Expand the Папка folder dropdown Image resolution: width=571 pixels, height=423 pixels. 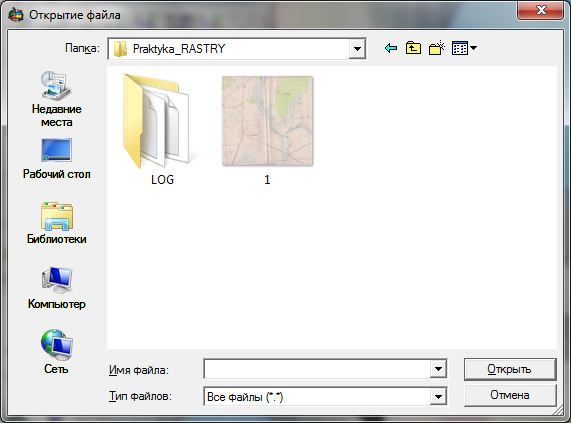coord(357,48)
